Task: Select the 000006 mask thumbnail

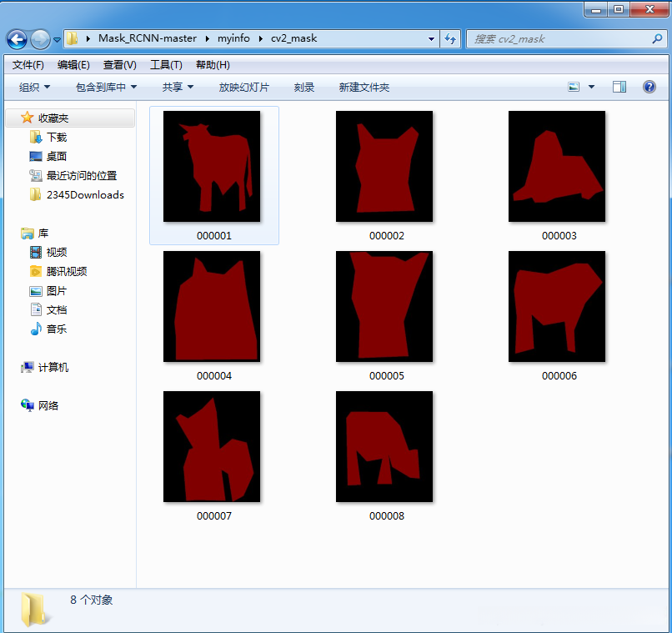Action: [557, 306]
